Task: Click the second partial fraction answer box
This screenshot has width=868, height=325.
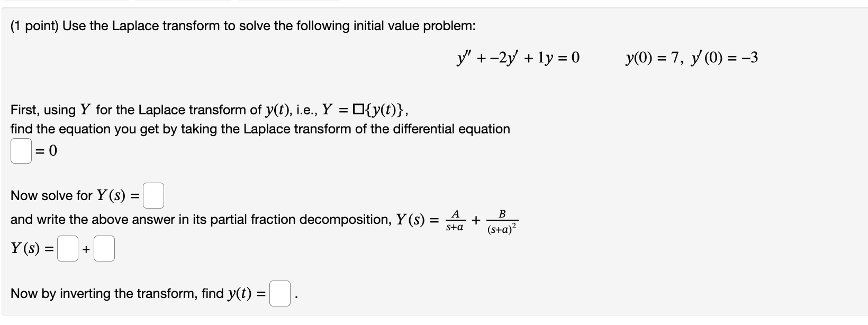Action: (104, 248)
